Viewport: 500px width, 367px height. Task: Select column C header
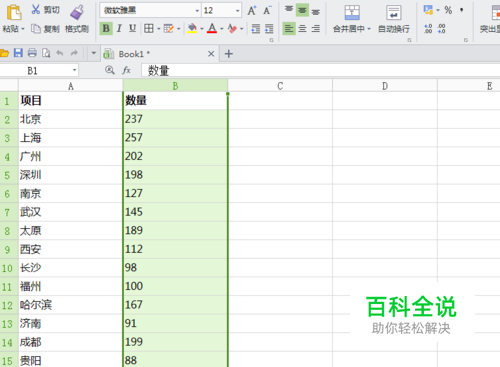click(x=280, y=86)
